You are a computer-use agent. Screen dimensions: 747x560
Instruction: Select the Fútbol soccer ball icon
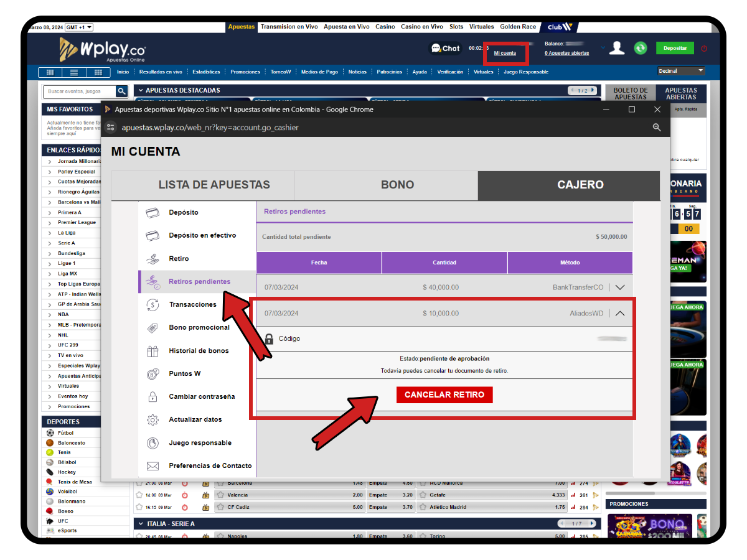point(50,433)
